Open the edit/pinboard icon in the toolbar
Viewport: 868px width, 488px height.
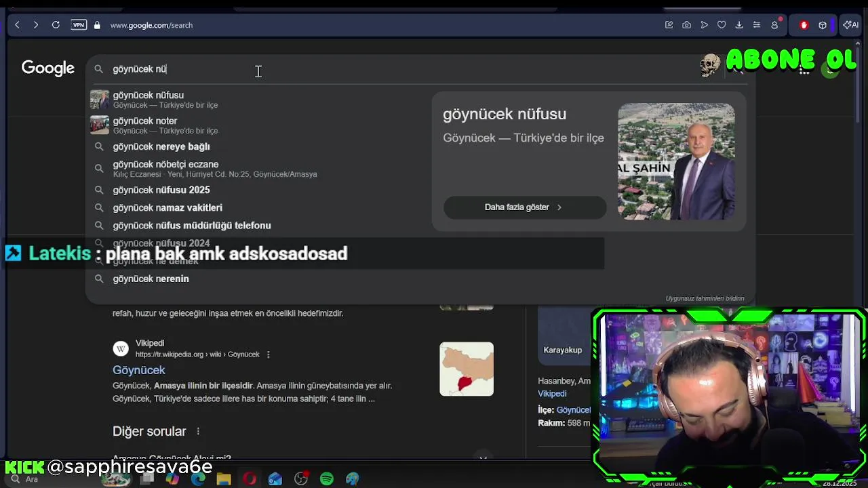[669, 25]
